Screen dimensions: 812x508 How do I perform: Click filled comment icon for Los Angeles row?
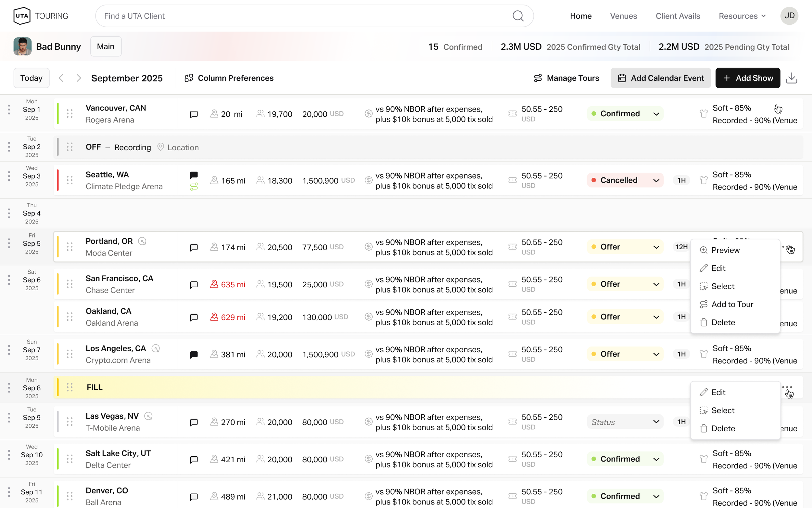pos(194,355)
